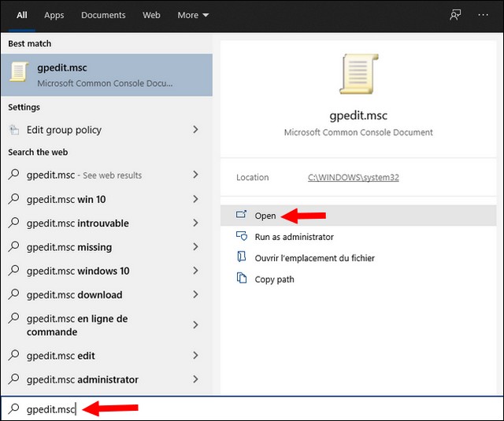Click search icon beside gpedit.msc introuvable
This screenshot has height=421, width=504.
click(x=14, y=223)
